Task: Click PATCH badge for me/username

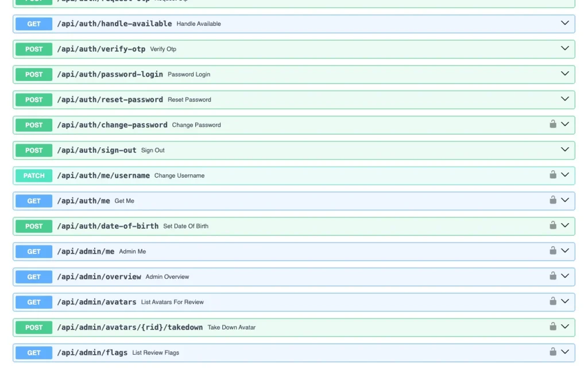Action: tap(34, 175)
